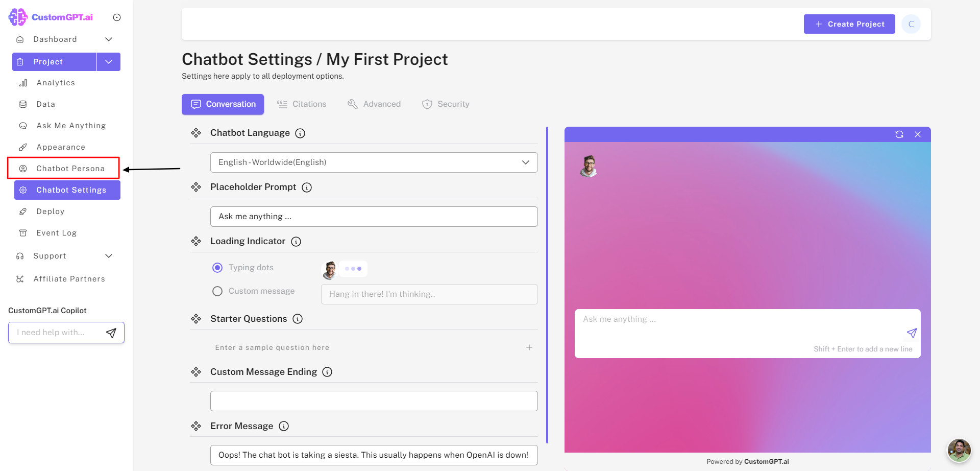Click the Create Project button
The width and height of the screenshot is (980, 471).
point(849,24)
